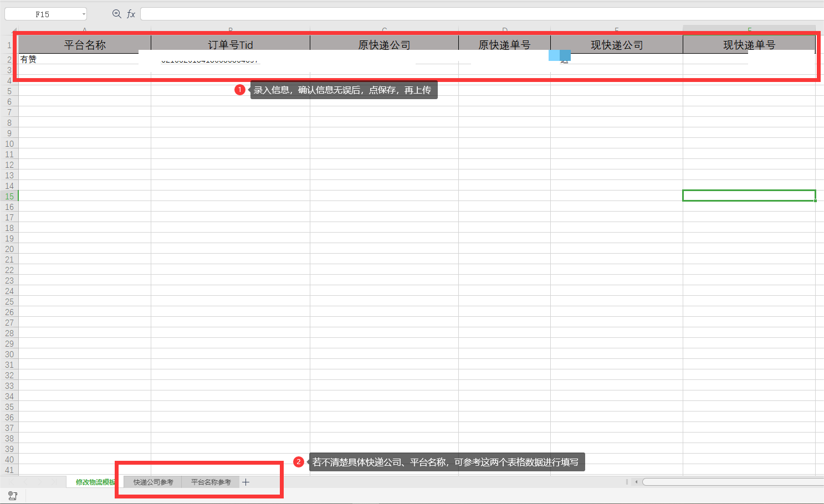Viewport: 824px width, 504px height.
Task: Select row 10 via its row header
Action: tap(9, 143)
